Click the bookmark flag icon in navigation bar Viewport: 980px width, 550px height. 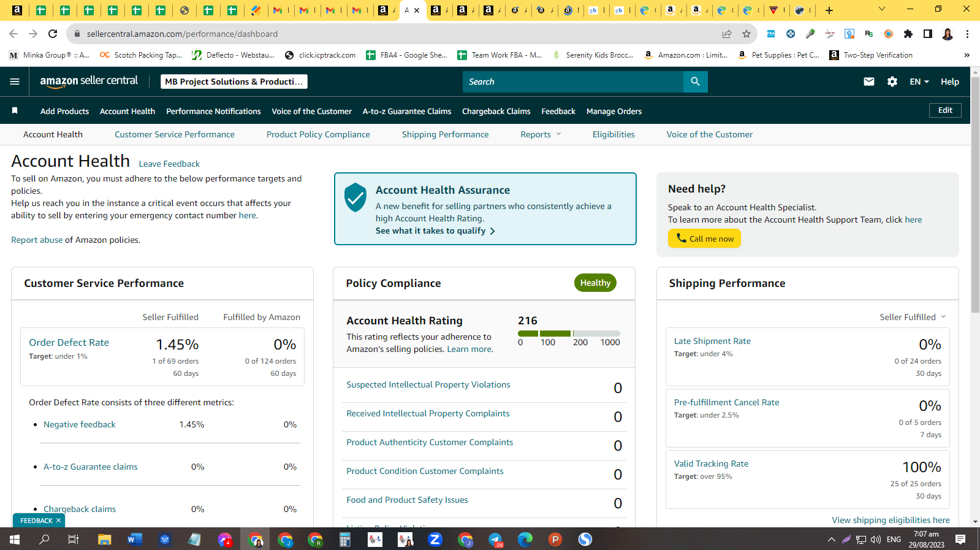tap(15, 111)
